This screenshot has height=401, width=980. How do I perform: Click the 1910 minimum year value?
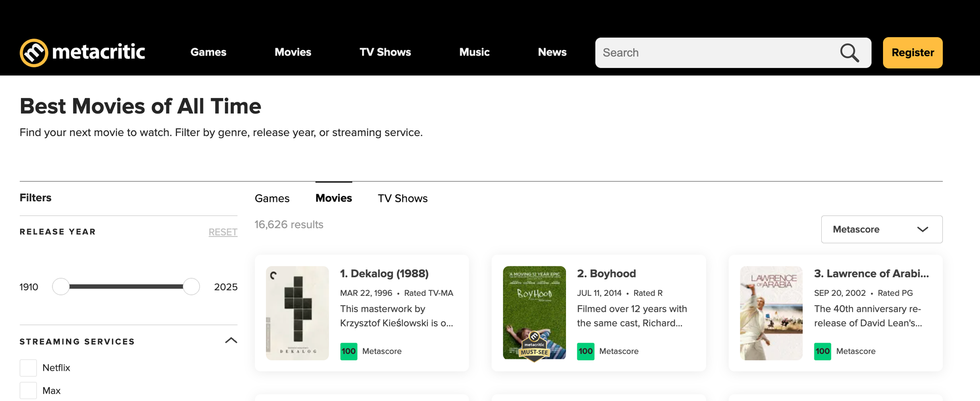(x=29, y=287)
